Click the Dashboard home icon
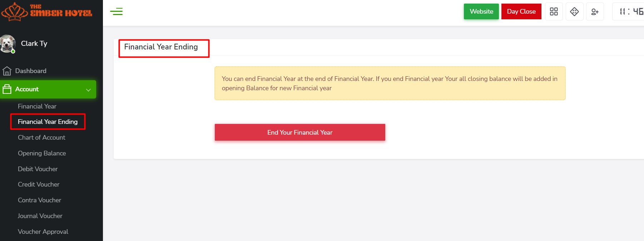 [x=7, y=71]
